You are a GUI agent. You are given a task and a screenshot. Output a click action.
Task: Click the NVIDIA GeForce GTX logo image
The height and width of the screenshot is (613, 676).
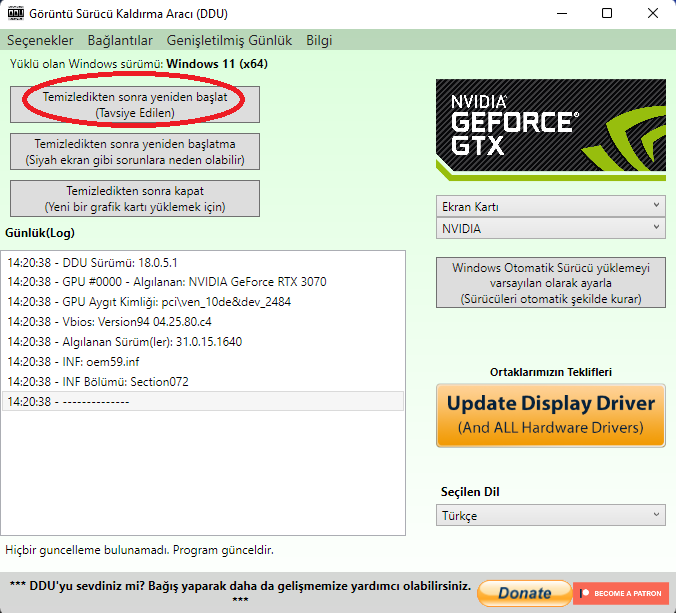click(x=551, y=130)
